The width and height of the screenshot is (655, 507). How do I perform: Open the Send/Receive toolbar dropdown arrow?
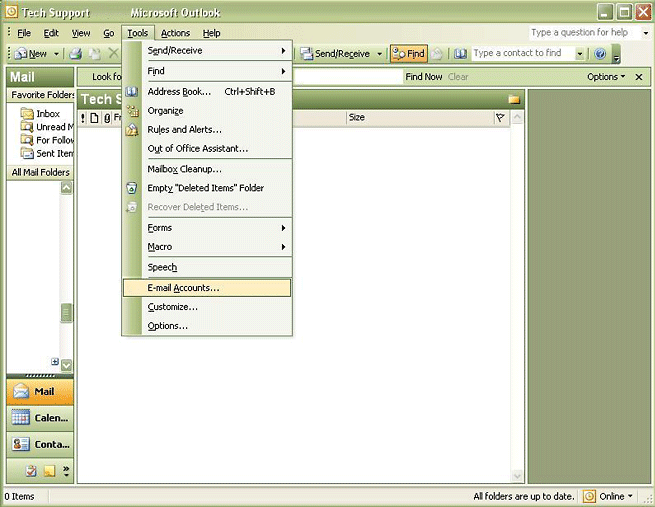(x=380, y=54)
